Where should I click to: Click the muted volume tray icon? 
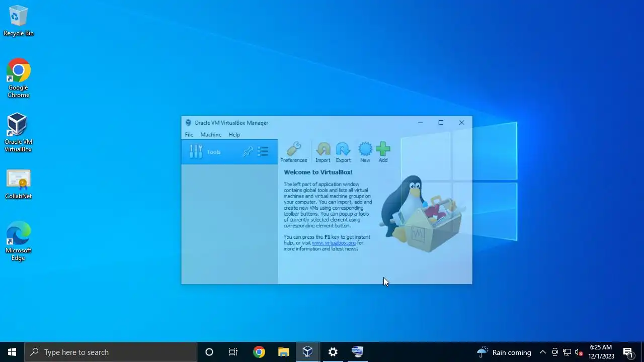[579, 352]
